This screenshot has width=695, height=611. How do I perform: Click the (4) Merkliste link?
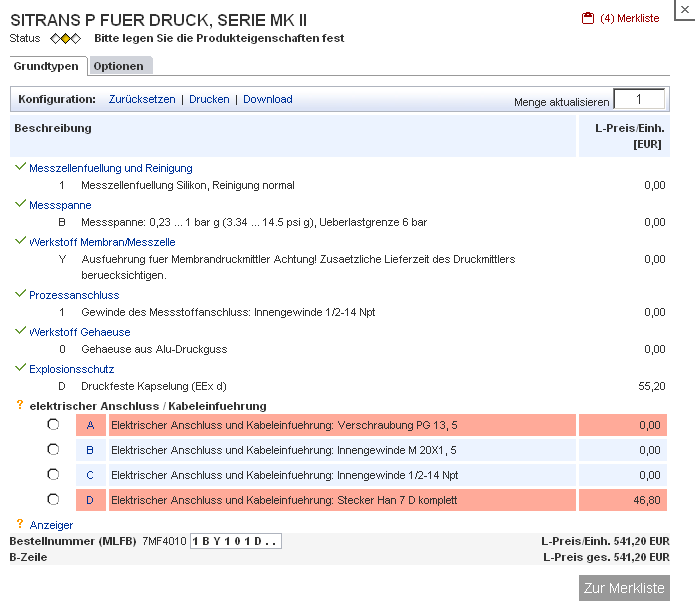pos(629,18)
